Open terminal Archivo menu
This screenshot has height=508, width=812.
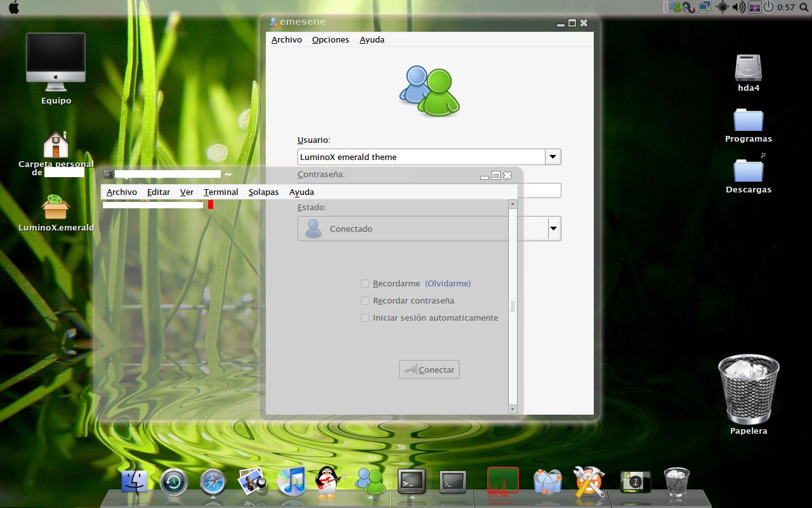tap(122, 192)
